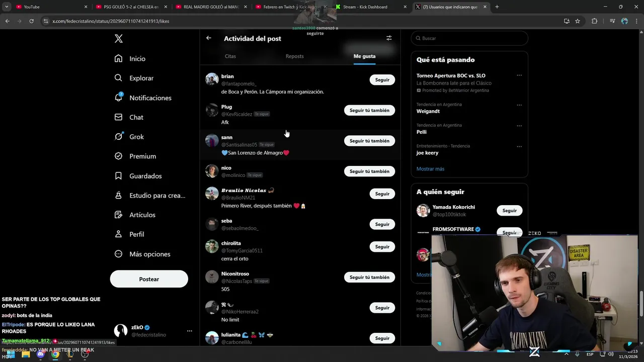The image size is (644, 362).
Task: Follow Braulio Nicolas
Action: coord(382,194)
